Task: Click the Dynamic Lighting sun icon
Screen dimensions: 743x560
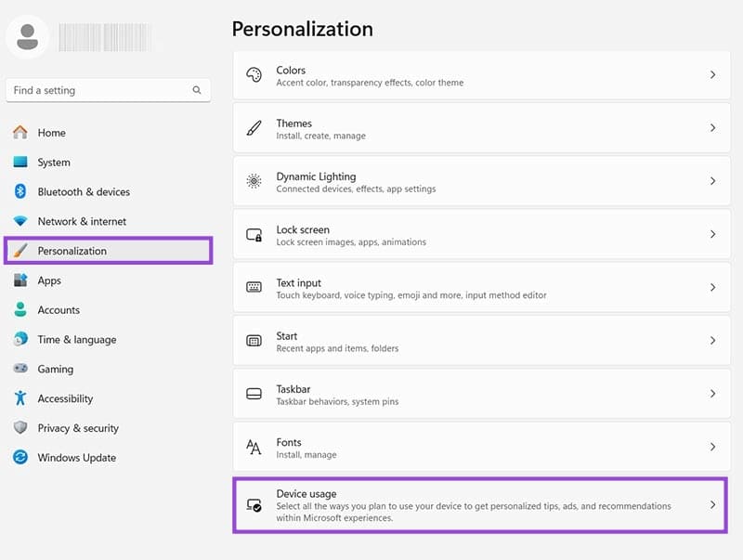Action: 254,181
